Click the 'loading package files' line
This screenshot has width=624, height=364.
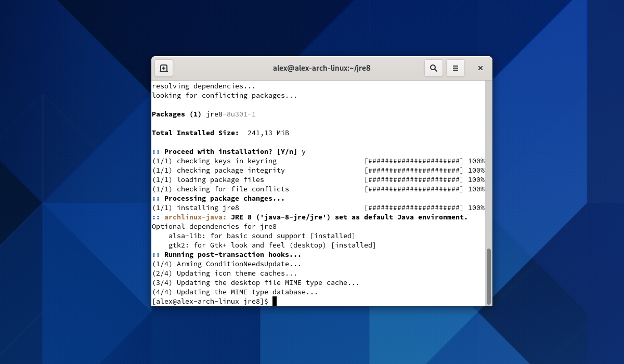[318, 179]
